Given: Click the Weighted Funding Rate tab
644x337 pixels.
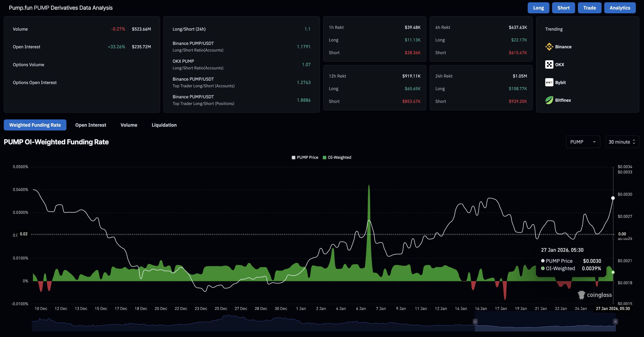Looking at the screenshot, I should [x=35, y=125].
